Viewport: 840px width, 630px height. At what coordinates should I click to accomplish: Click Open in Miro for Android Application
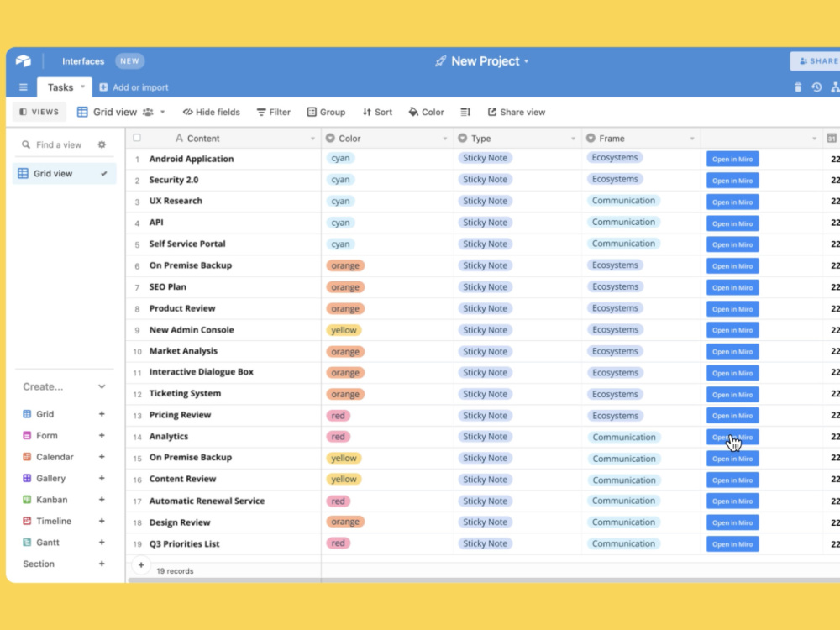point(732,159)
